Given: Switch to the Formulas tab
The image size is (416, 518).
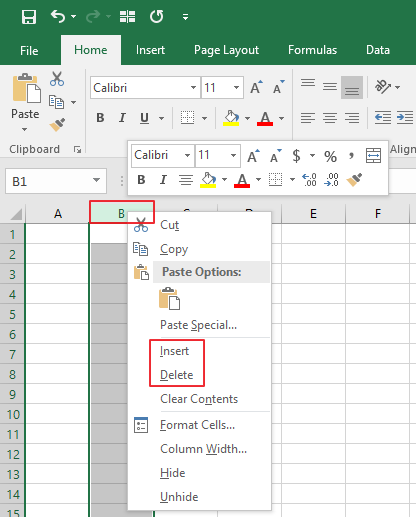Looking at the screenshot, I should (x=312, y=50).
